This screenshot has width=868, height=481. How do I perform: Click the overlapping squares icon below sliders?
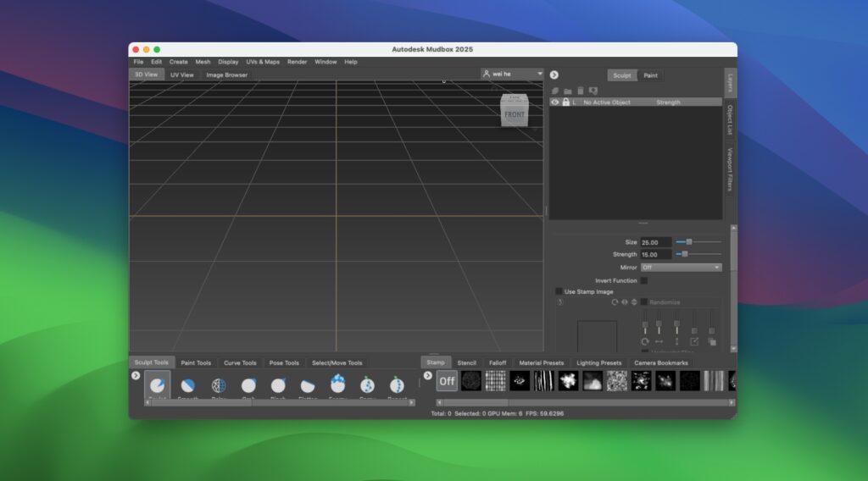[712, 341]
